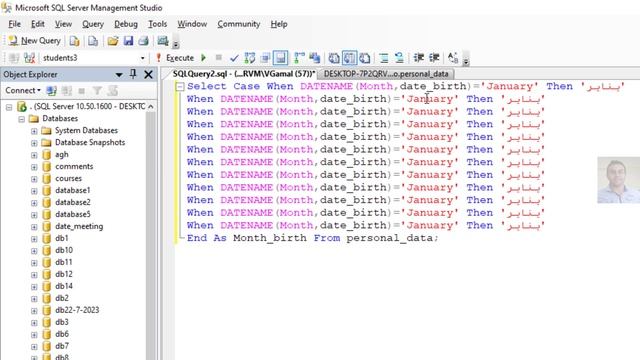Toggle Object Explorer auto-hide pin
The height and width of the screenshot is (360, 640).
point(133,74)
